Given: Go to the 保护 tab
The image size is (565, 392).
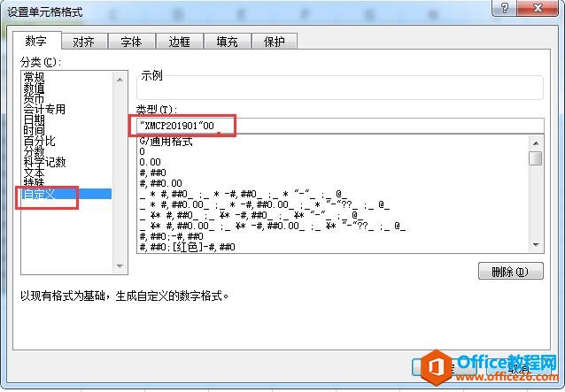Looking at the screenshot, I should click(275, 42).
